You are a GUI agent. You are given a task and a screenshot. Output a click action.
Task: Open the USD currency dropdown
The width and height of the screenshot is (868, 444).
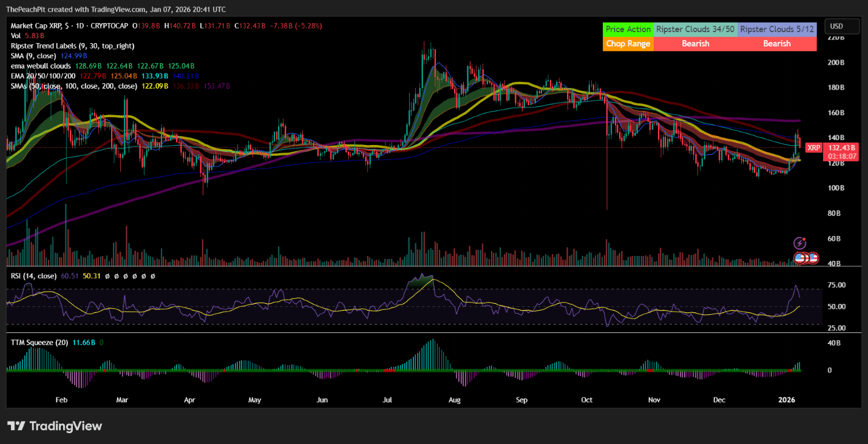pyautogui.click(x=842, y=26)
